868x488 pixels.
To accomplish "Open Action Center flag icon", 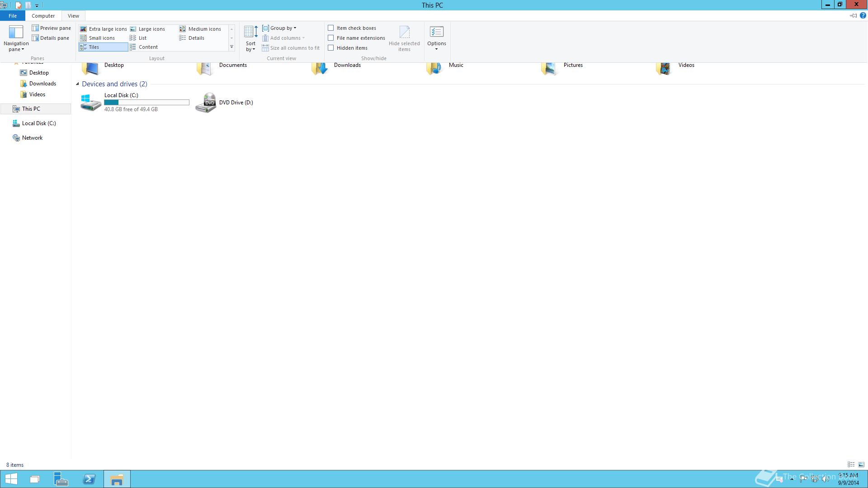I will pyautogui.click(x=803, y=479).
